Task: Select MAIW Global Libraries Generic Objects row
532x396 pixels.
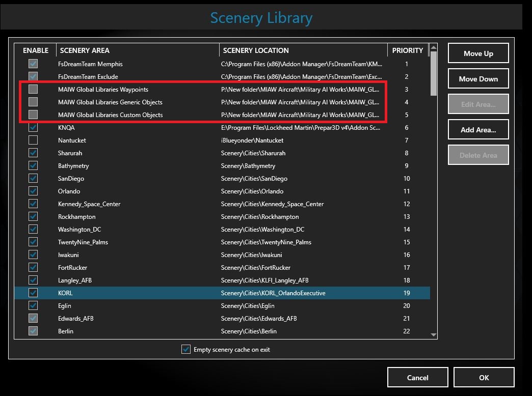Action: (x=222, y=102)
